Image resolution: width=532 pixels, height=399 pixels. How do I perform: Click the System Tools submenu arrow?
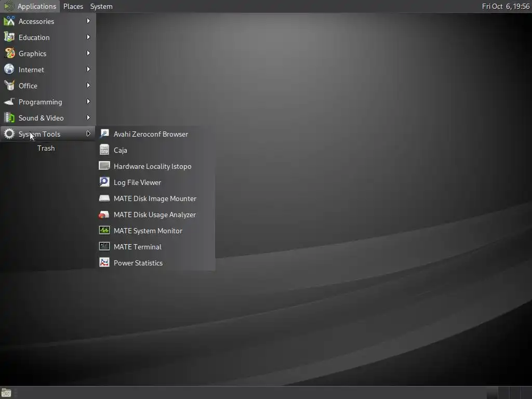click(88, 134)
